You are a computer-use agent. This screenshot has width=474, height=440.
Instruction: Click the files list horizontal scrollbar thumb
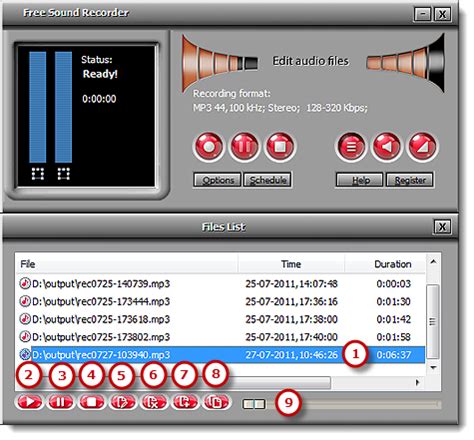[x=279, y=383]
